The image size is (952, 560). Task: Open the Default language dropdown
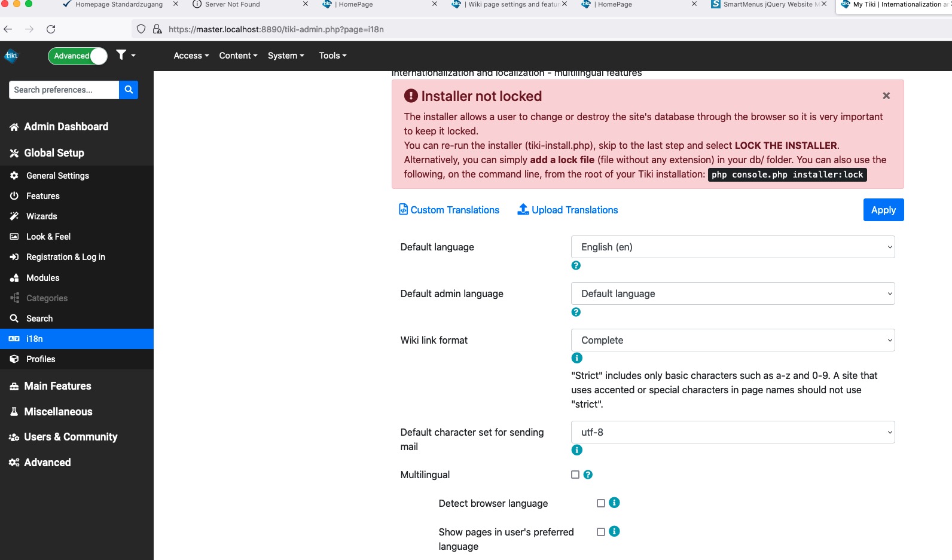click(733, 247)
